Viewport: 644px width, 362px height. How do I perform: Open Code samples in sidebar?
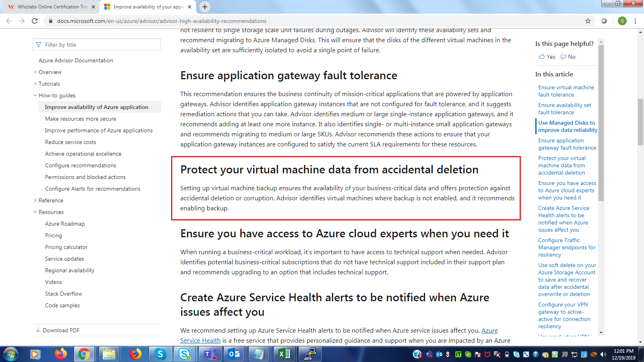click(62, 305)
